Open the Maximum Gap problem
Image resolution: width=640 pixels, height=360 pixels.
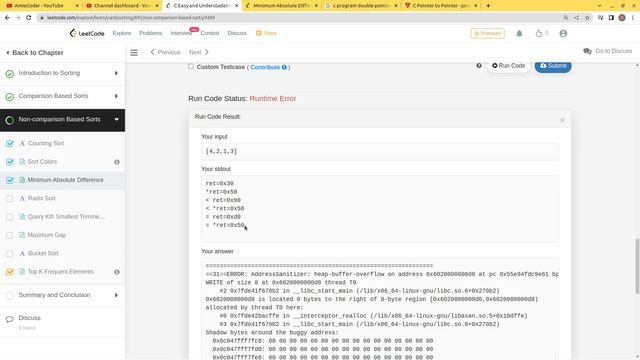tap(47, 235)
